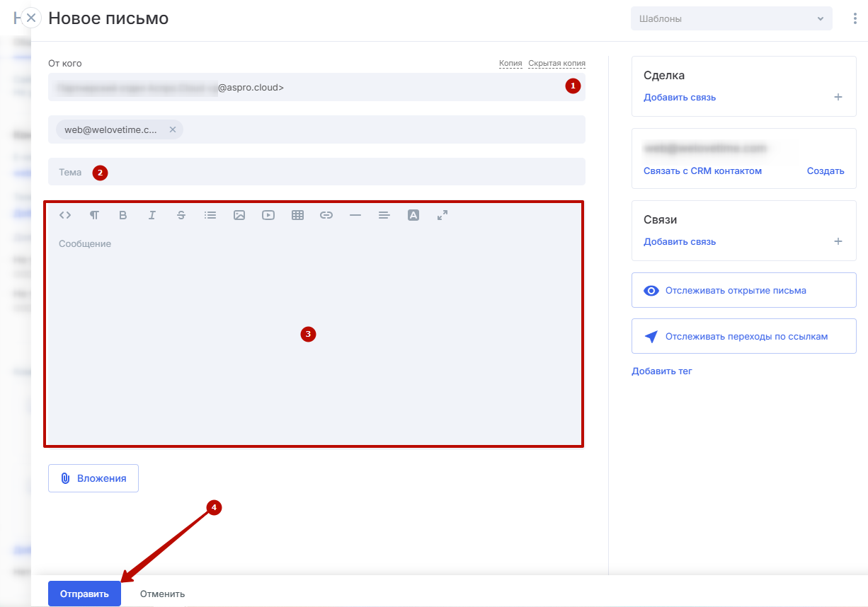Viewport: 868px width, 607px height.
Task: Insert a hyperlink in the message
Action: click(326, 215)
